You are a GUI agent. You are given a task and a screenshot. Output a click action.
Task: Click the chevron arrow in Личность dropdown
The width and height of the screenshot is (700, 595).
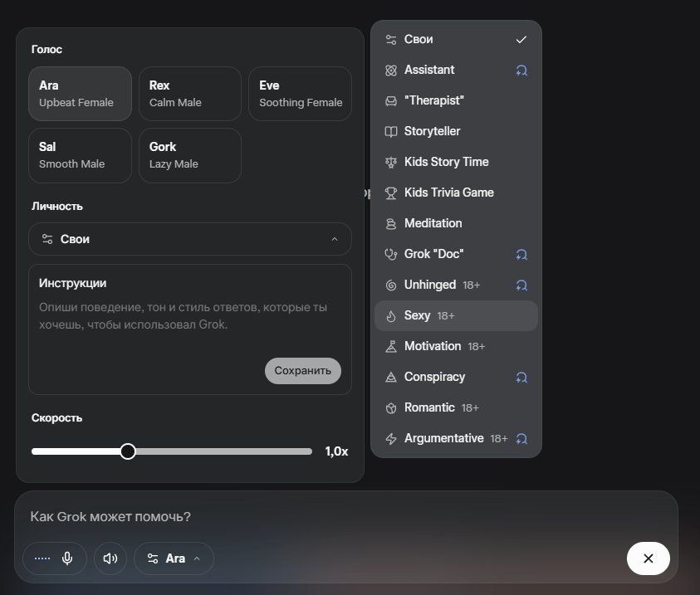coord(335,240)
